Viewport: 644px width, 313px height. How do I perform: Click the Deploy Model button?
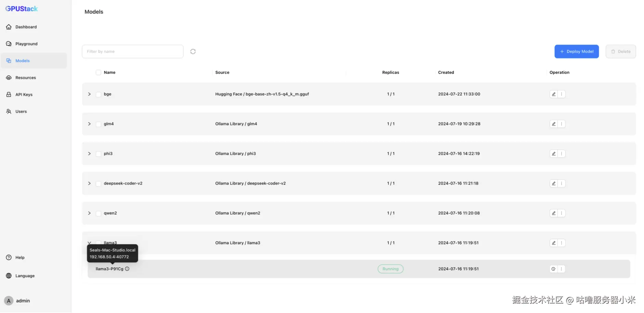577,52
